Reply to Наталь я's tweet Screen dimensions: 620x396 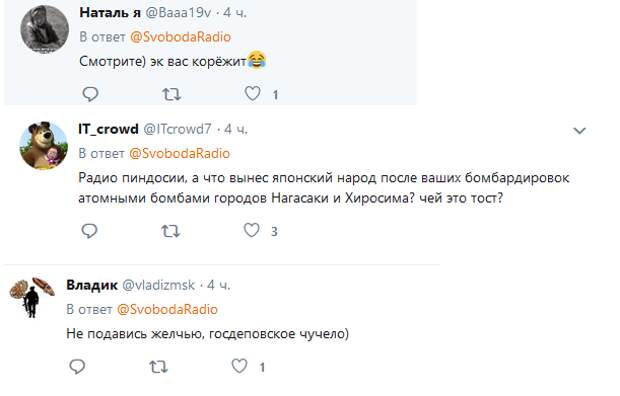tap(90, 94)
